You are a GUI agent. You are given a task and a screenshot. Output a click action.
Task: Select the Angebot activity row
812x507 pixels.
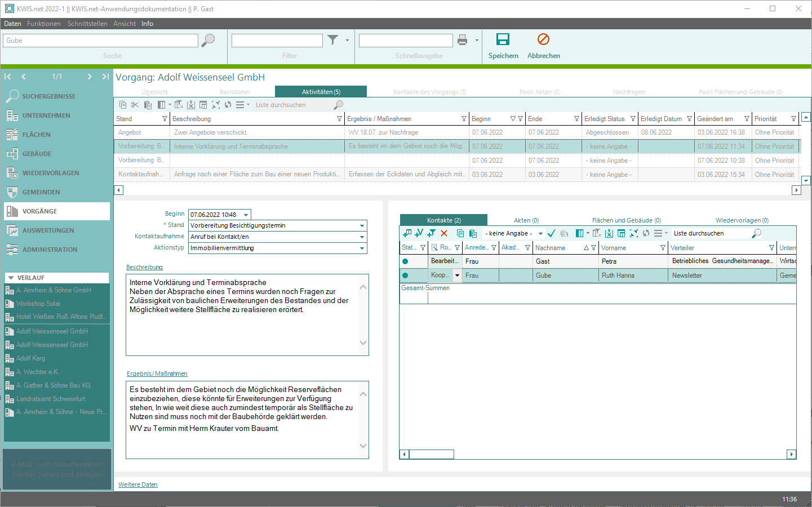pos(456,132)
